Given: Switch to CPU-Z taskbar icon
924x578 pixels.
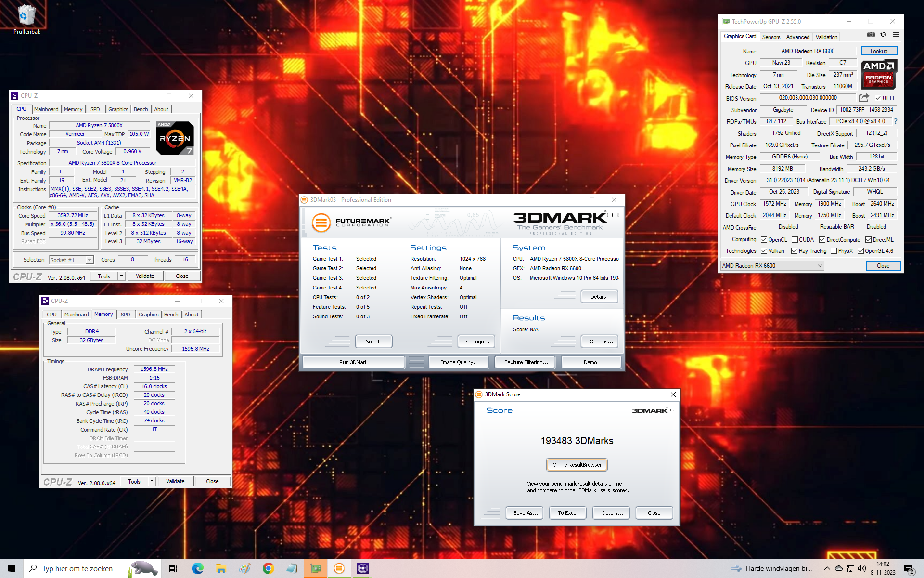Looking at the screenshot, I should point(363,568).
